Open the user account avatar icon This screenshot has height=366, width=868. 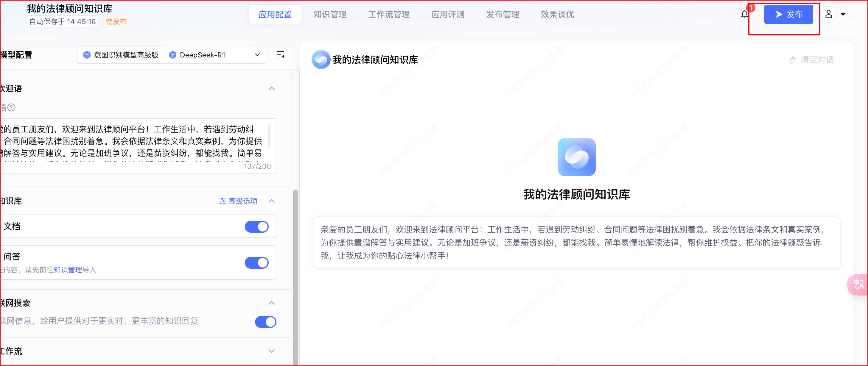(828, 15)
